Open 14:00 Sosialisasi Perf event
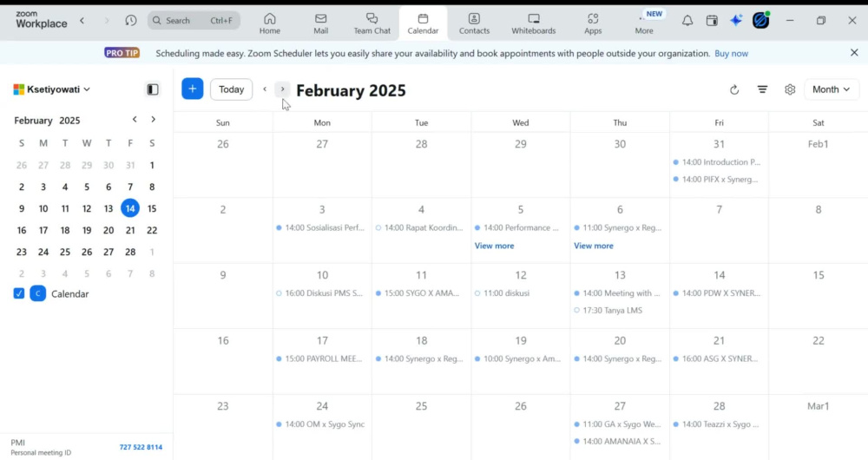This screenshot has width=868, height=460. (321, 227)
